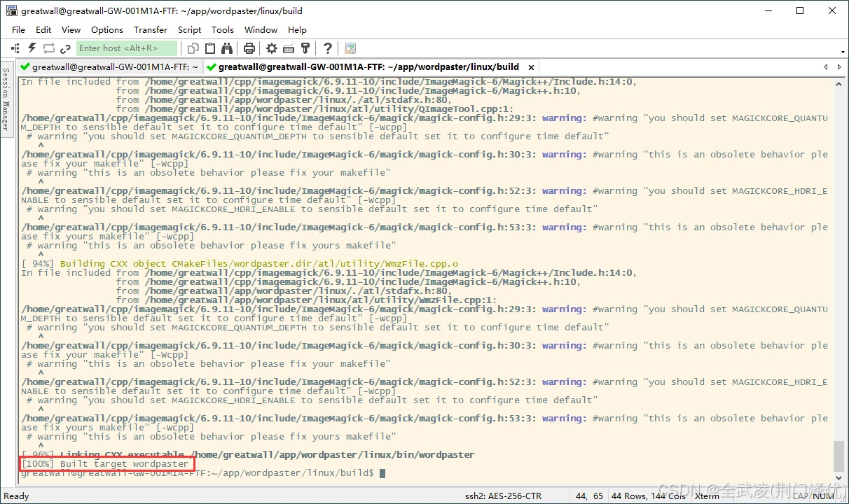The image size is (849, 504).
Task: Click 'Xterm' in the status bar
Action: tap(707, 496)
